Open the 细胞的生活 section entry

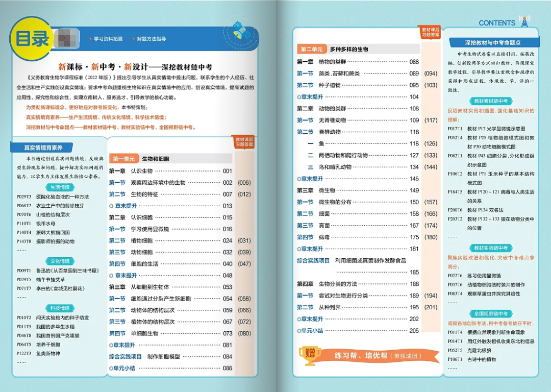coord(170,264)
